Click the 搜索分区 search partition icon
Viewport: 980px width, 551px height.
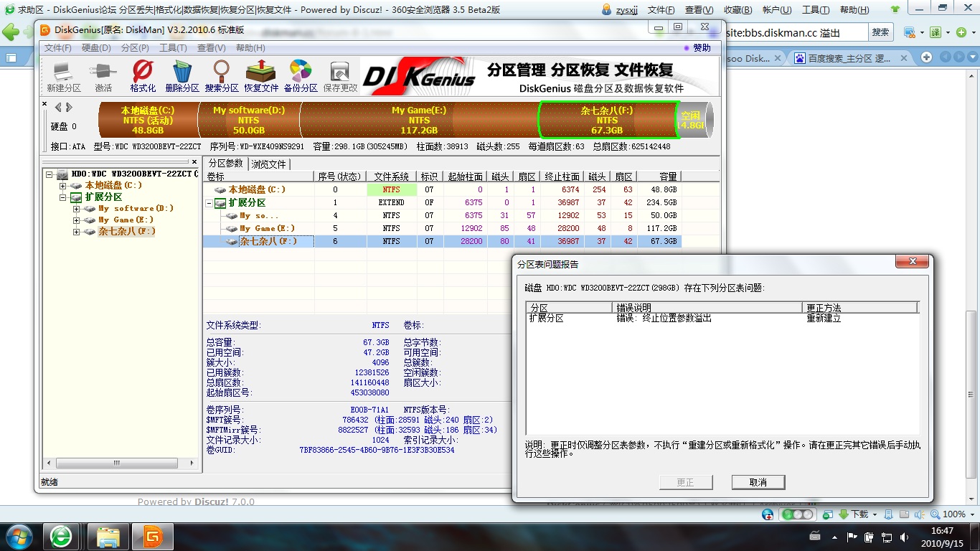(x=222, y=77)
